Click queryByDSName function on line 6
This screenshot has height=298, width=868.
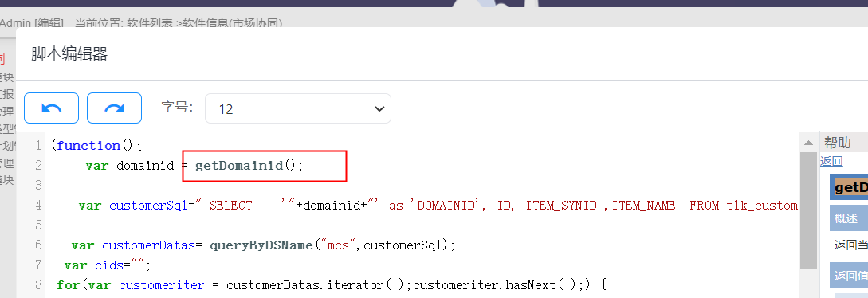tap(261, 245)
